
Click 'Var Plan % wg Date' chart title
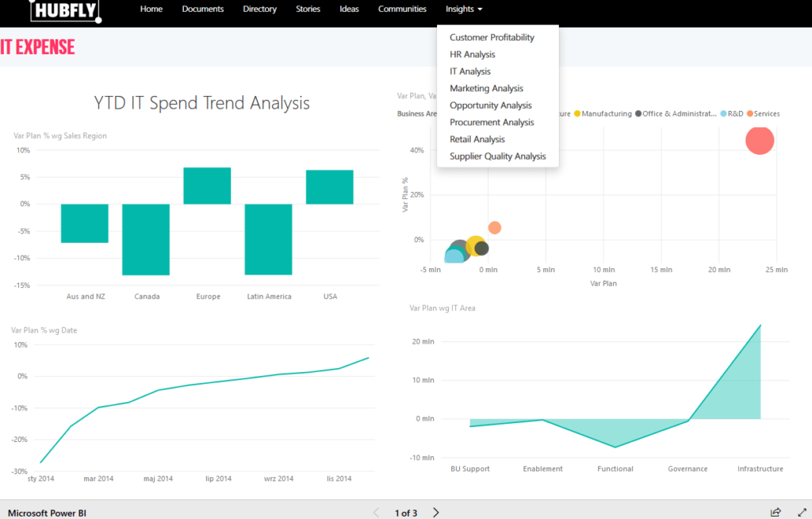tap(44, 330)
